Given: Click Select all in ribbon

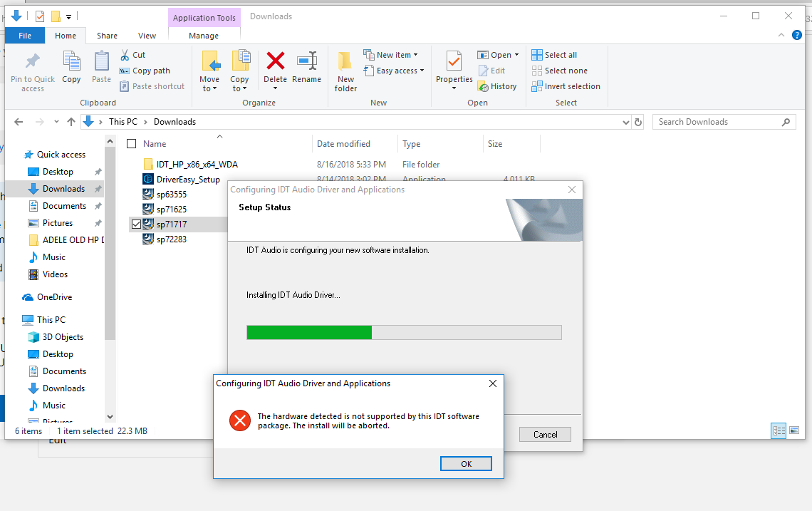Looking at the screenshot, I should 554,55.
